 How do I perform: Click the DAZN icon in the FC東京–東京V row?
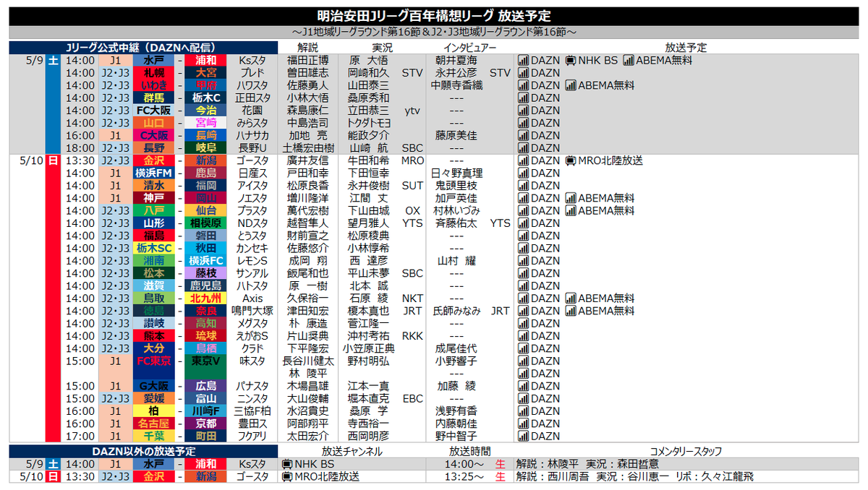(524, 361)
